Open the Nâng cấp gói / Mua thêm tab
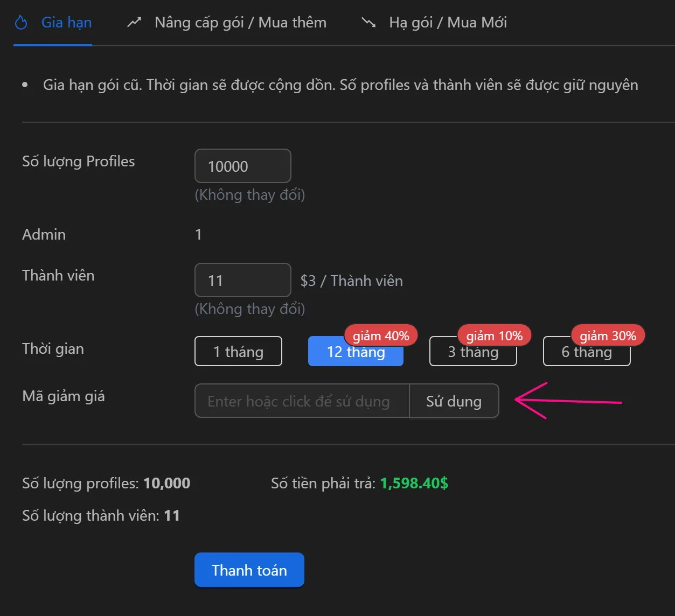The height and width of the screenshot is (616, 675). pyautogui.click(x=240, y=23)
